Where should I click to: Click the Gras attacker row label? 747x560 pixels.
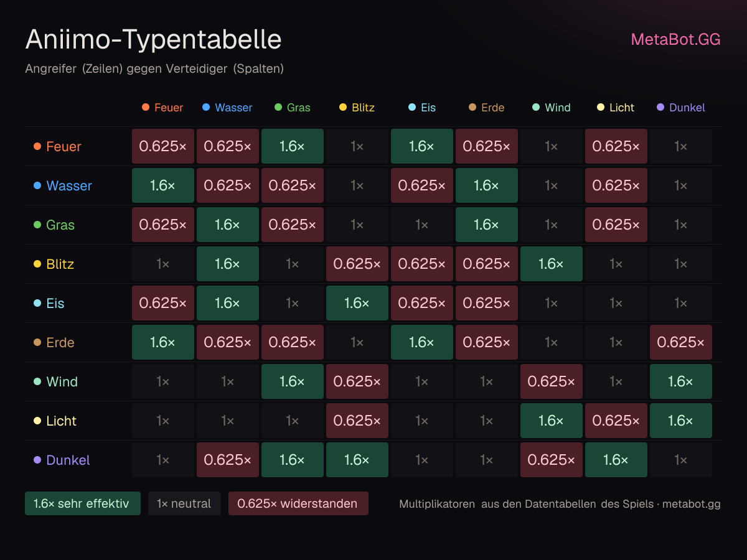point(54,225)
